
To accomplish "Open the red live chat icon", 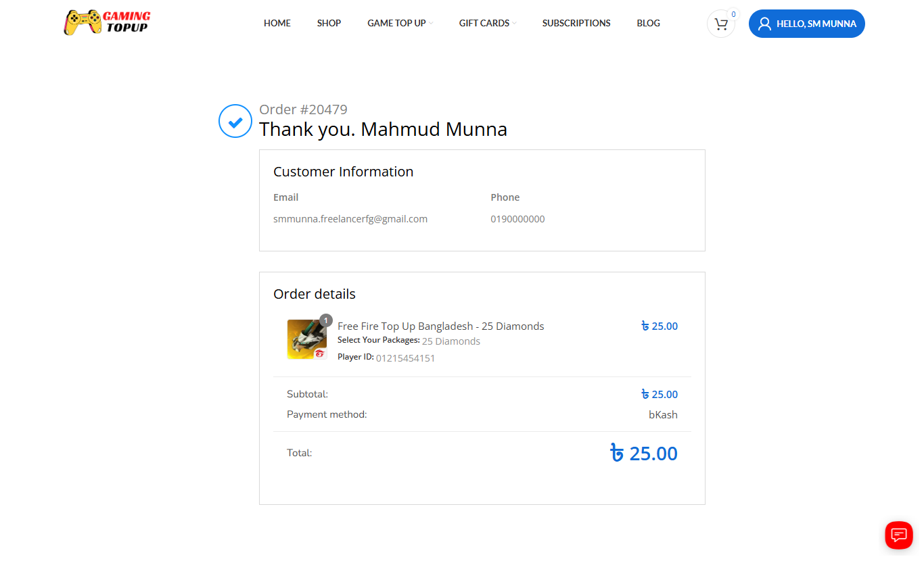I will coord(899,535).
